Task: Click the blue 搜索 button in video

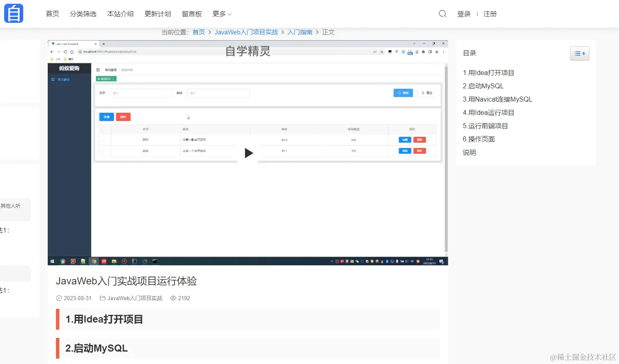Action: click(x=403, y=93)
